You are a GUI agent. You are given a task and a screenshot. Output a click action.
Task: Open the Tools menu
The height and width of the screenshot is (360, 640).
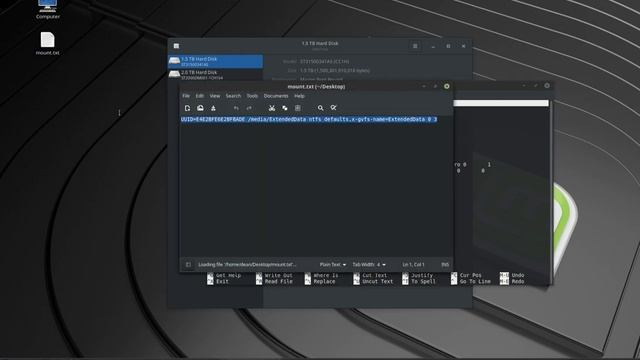coord(252,96)
